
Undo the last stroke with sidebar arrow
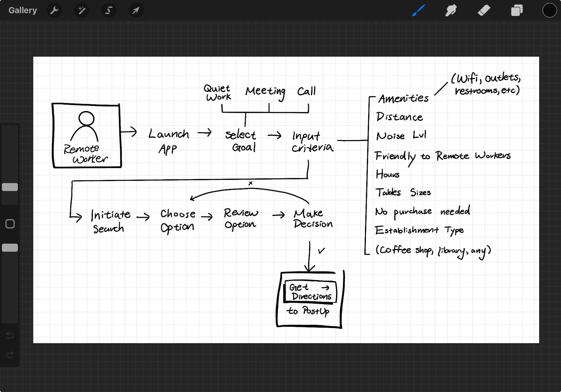pyautogui.click(x=10, y=335)
